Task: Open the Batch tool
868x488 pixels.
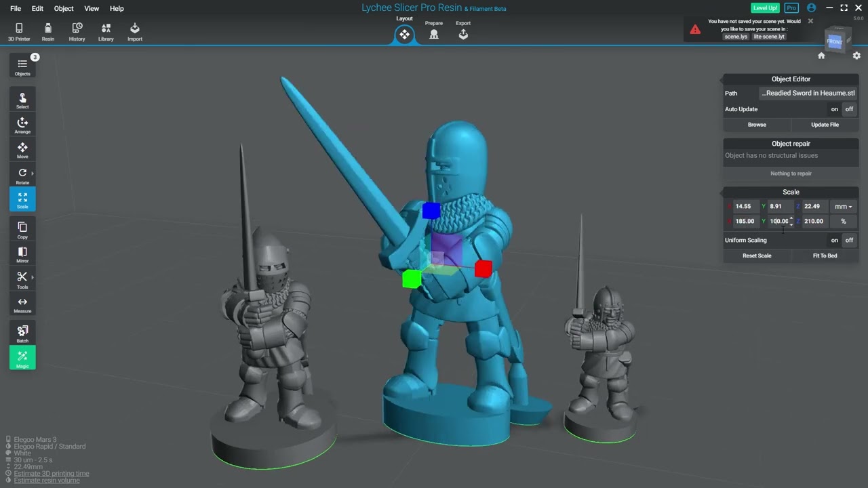Action: click(x=22, y=333)
